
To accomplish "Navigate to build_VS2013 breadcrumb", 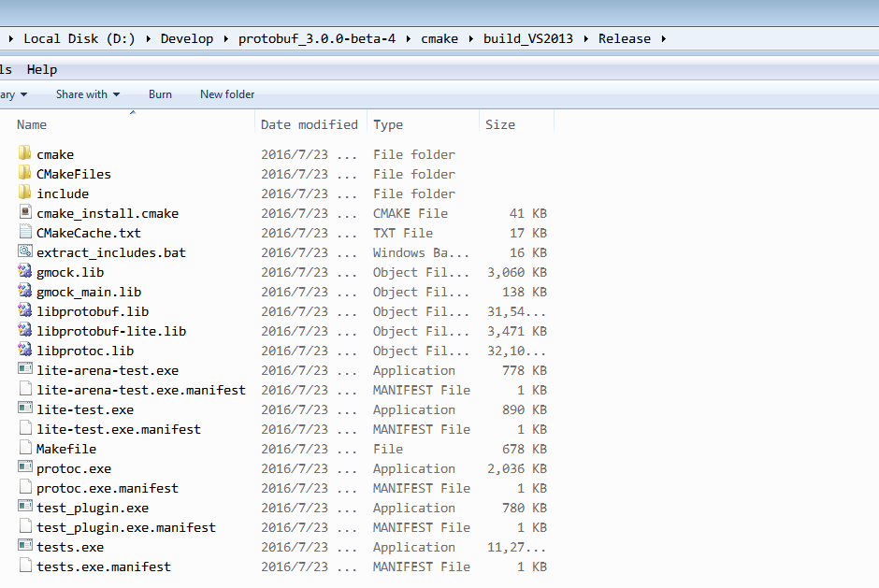I will [x=528, y=38].
